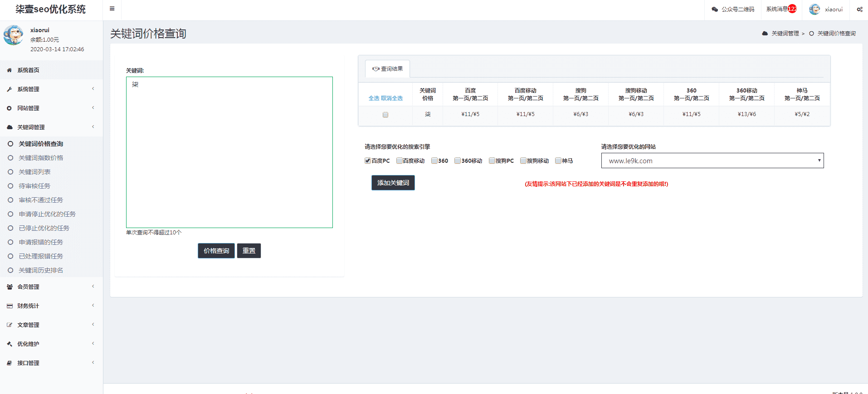868x394 pixels.
Task: Open the website dropdown showing www.le9k.com
Action: [x=712, y=161]
